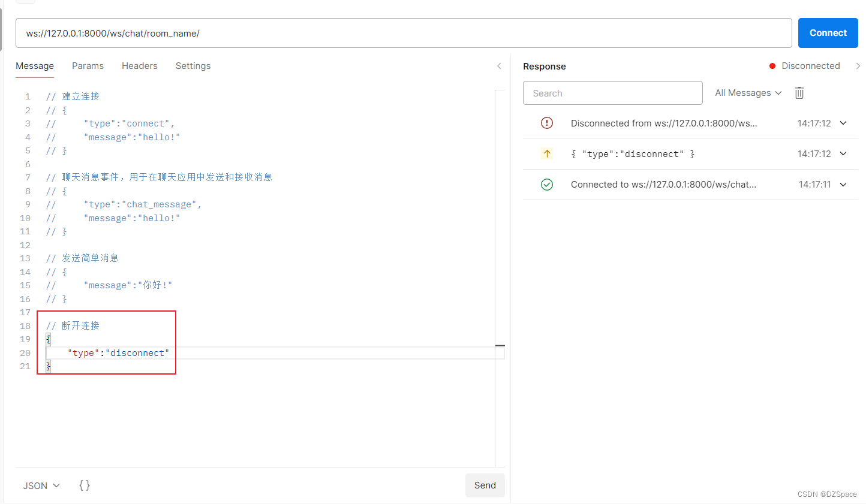Viewport: 866px width, 504px height.
Task: Expand the type disconnect sent message row
Action: [x=843, y=153]
